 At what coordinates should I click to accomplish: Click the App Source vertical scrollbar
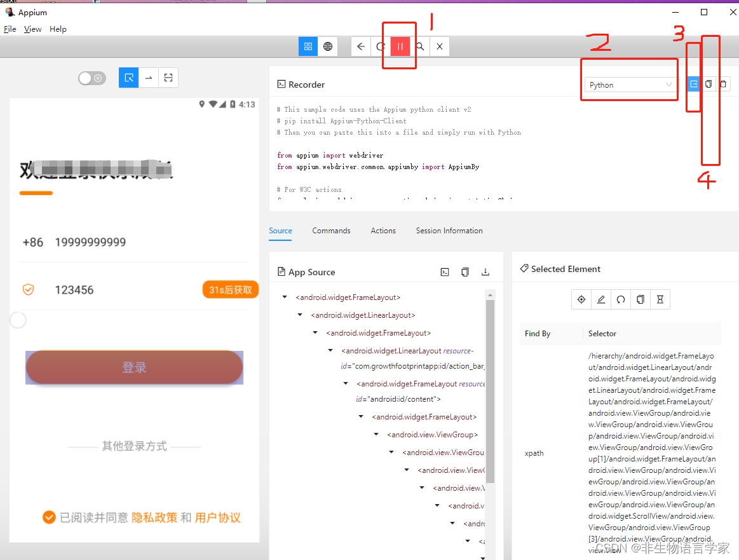[490, 392]
